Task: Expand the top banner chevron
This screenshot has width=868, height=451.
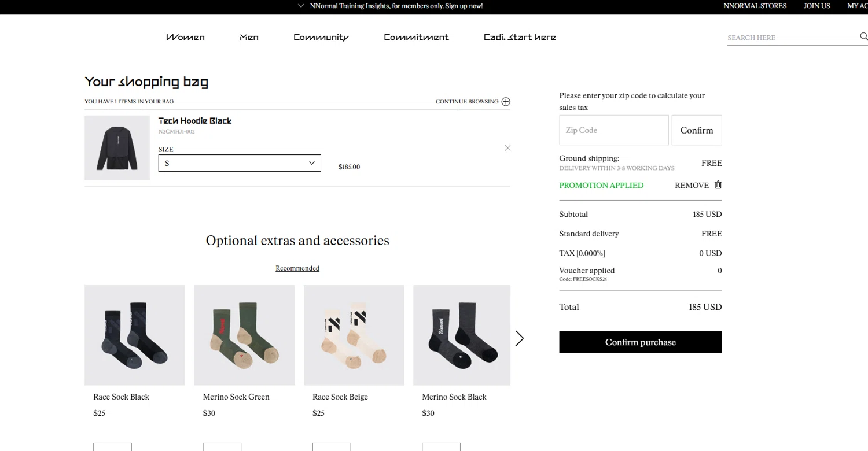Action: (x=301, y=6)
